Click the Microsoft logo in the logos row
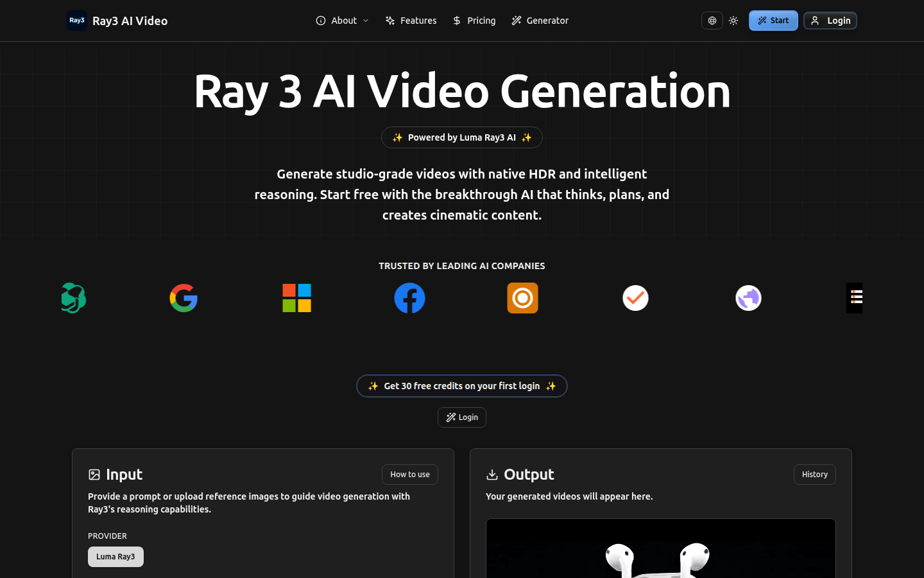Screen dimensions: 924x578 296,297
